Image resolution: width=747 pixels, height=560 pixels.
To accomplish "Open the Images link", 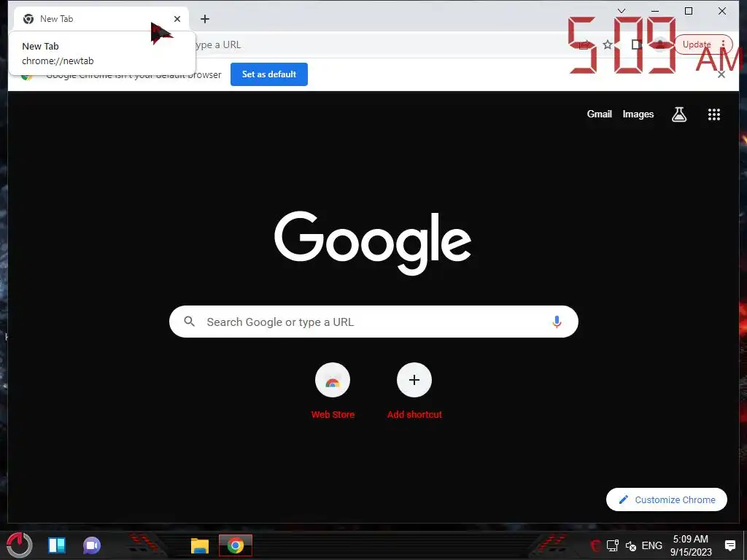I will (638, 114).
